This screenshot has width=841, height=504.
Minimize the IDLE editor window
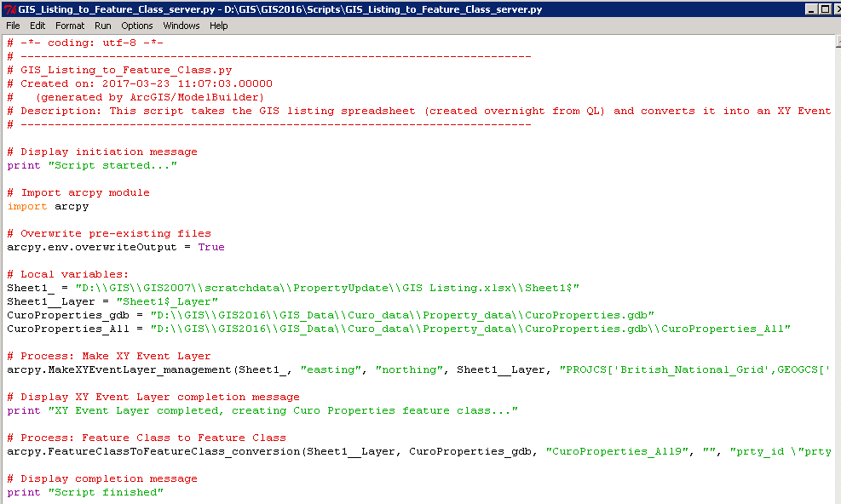(x=811, y=9)
